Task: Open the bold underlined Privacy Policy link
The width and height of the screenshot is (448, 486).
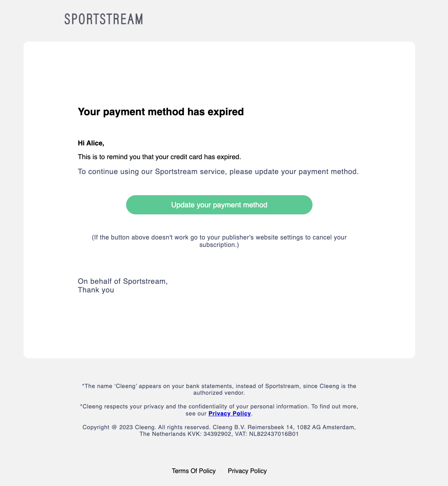Action: coord(229,413)
